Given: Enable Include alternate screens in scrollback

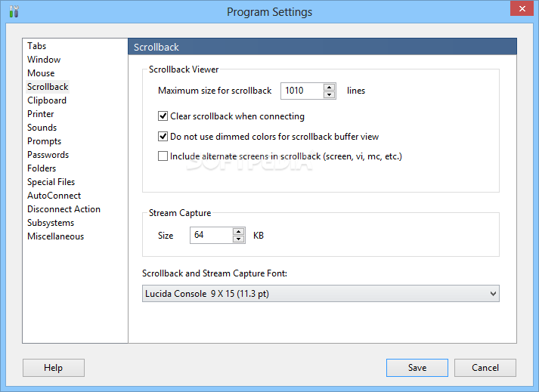Looking at the screenshot, I should pos(163,156).
